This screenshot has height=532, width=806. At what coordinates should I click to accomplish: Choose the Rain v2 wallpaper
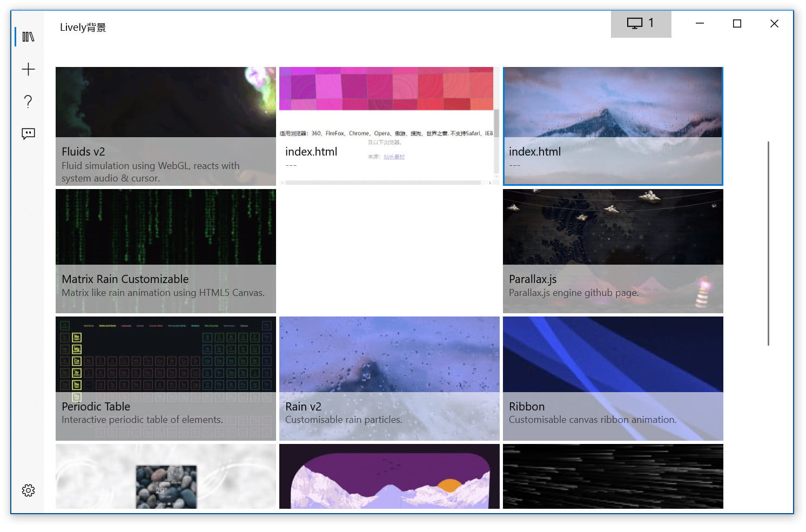pos(389,378)
